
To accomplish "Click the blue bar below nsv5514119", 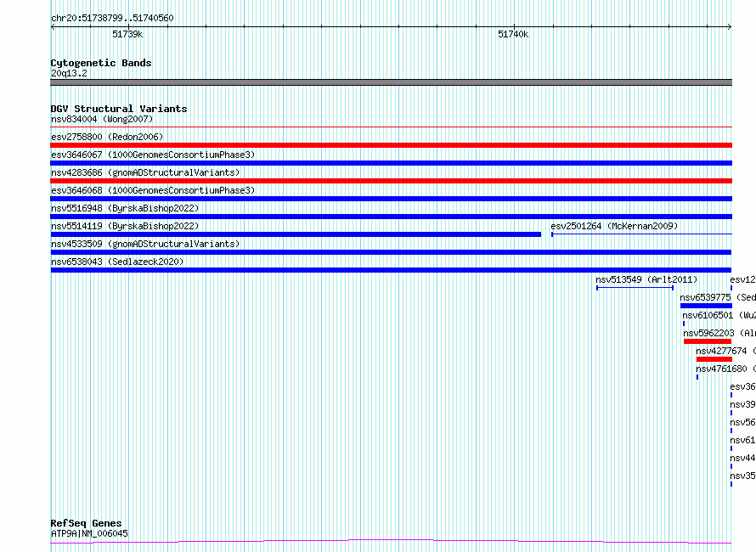I will (296, 234).
